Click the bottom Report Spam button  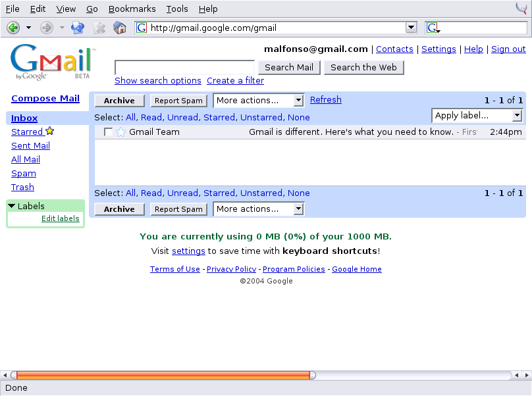[179, 209]
